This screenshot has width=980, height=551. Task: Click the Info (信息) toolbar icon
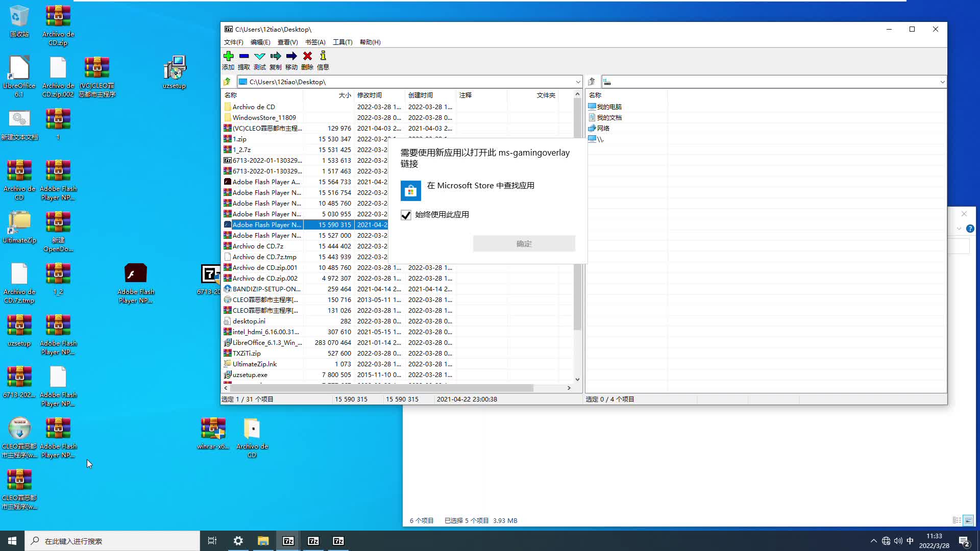tap(323, 56)
